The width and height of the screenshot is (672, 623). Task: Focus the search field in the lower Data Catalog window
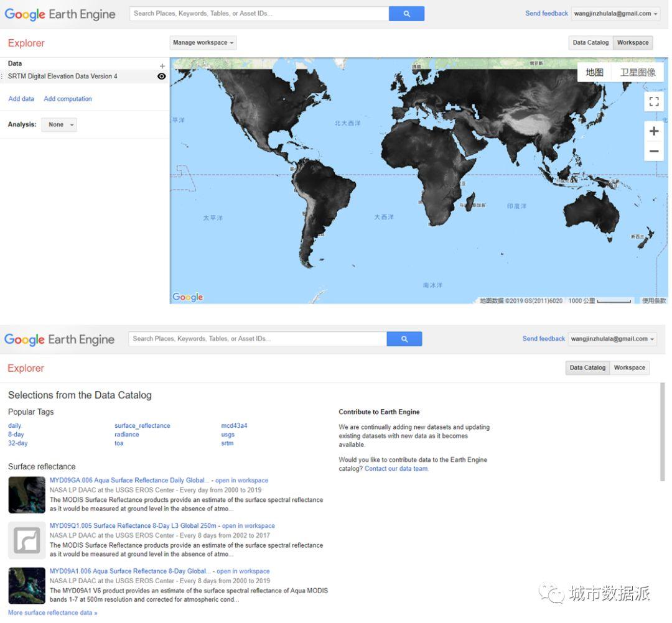(258, 339)
